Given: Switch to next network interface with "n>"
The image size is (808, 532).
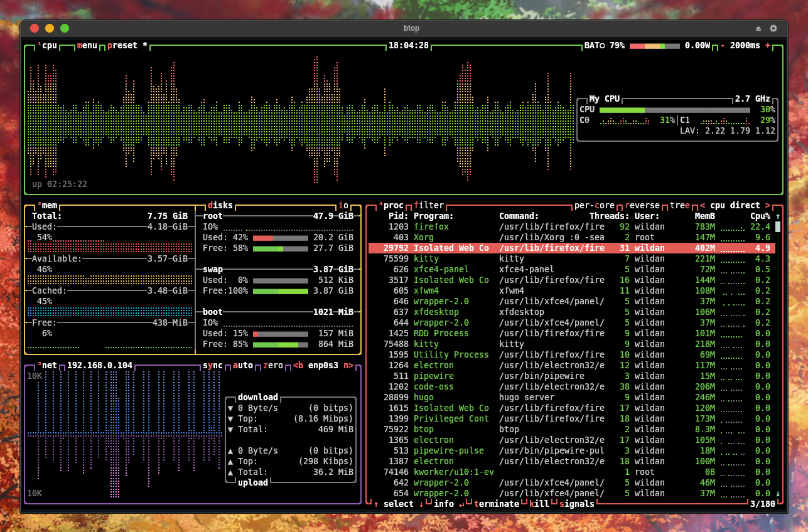Looking at the screenshot, I should (348, 365).
